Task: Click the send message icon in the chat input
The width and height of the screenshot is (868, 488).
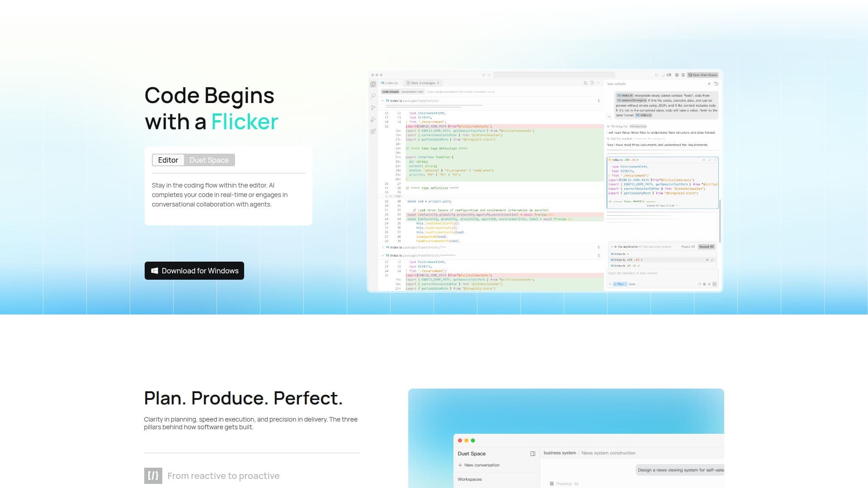Action: 714,284
